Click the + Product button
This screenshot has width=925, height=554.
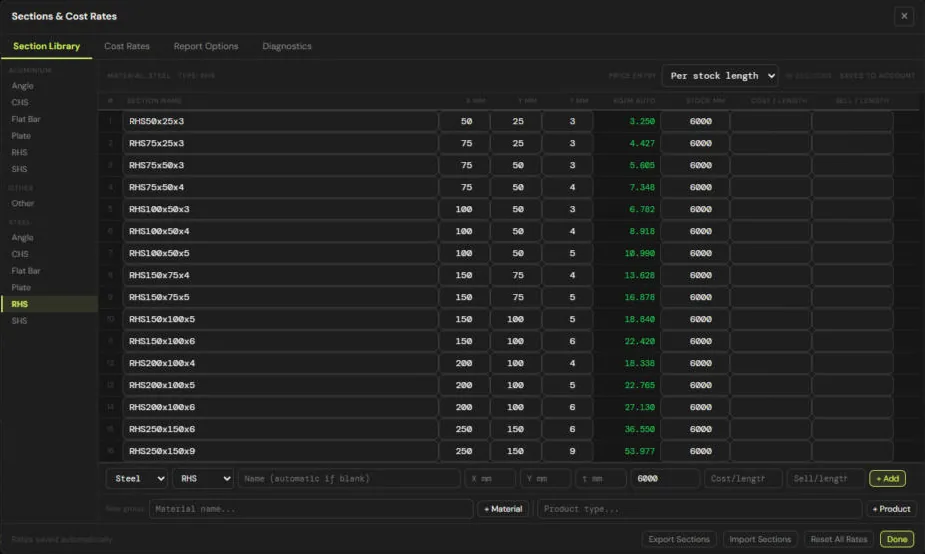click(891, 509)
